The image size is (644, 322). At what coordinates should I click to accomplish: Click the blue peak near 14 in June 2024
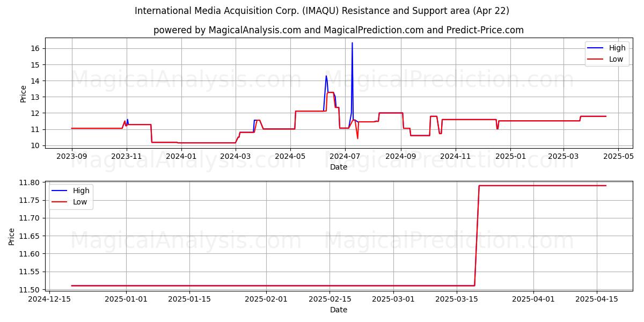(x=326, y=76)
